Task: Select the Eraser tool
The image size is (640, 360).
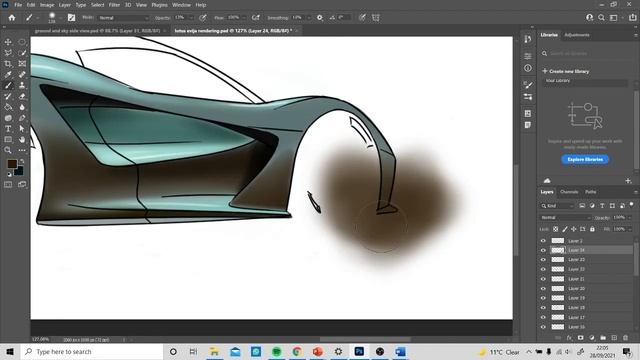Action: pos(22,96)
